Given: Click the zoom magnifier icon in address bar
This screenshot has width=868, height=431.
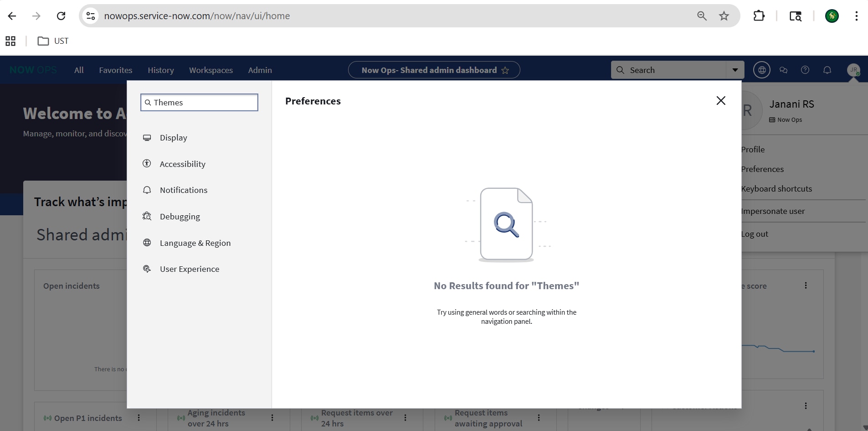Looking at the screenshot, I should tap(702, 16).
